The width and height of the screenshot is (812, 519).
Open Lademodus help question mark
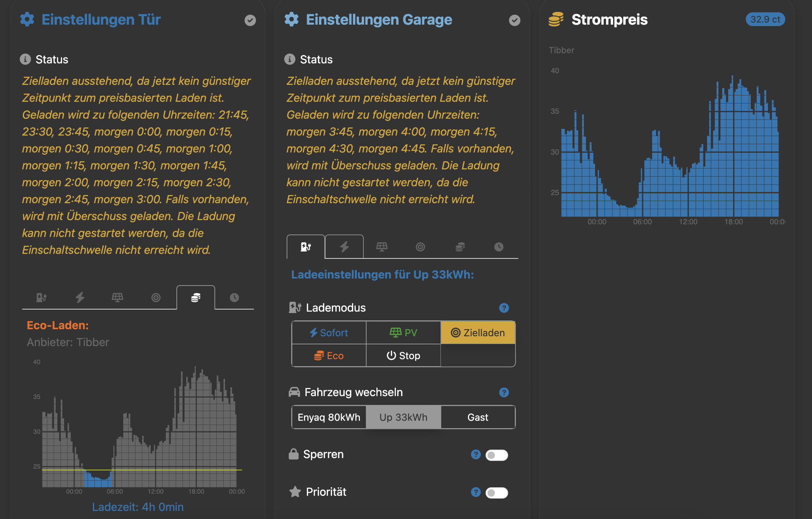[x=504, y=308]
